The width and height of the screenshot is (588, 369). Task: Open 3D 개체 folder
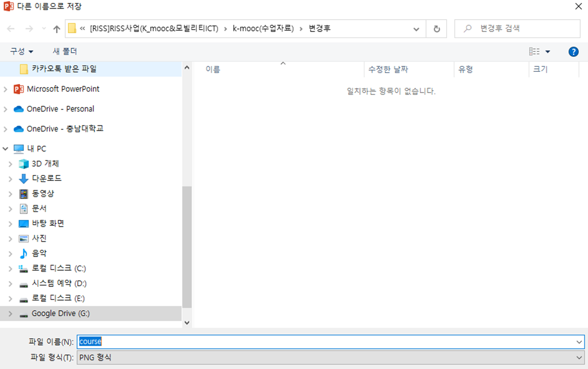click(x=45, y=164)
